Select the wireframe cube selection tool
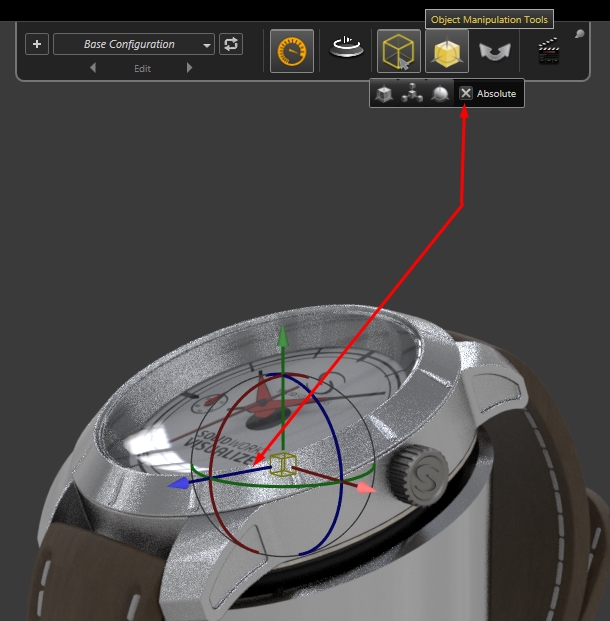The width and height of the screenshot is (610, 621). tap(399, 51)
